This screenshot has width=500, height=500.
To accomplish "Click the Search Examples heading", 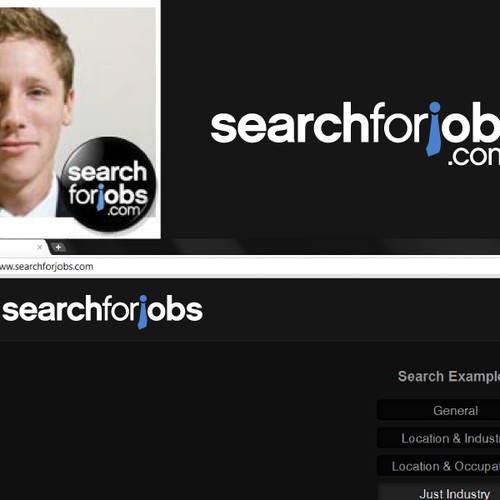I will [x=449, y=377].
